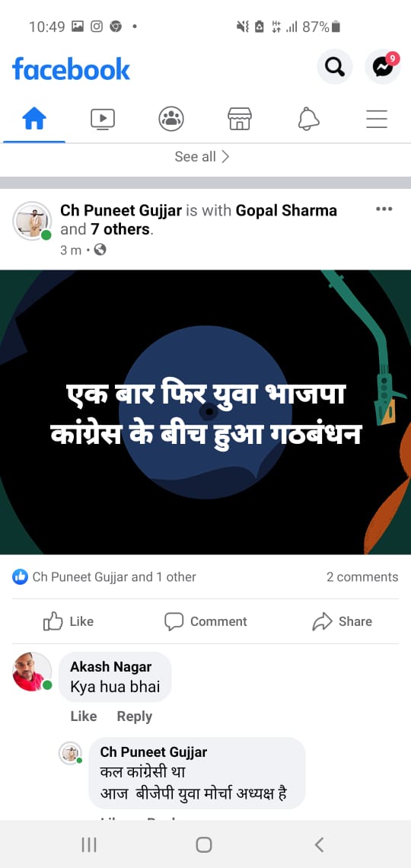Expand See all stories chevron
Image resolution: width=411 pixels, height=868 pixels.
pos(202,157)
